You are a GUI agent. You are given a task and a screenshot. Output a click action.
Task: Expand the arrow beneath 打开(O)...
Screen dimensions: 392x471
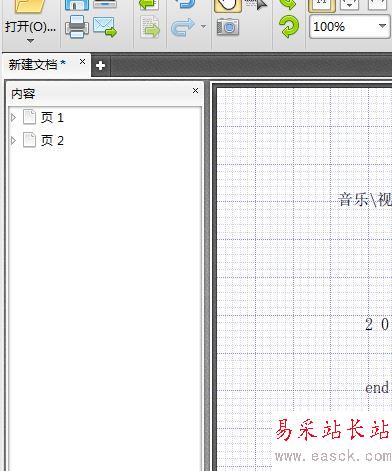[30, 41]
